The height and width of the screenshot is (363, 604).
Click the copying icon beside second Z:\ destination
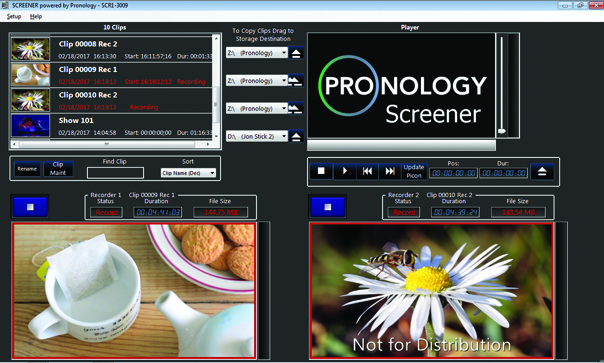click(296, 81)
